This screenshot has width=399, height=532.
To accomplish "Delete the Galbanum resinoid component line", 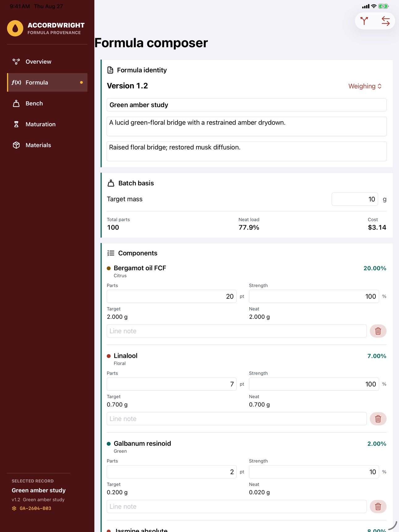I will pyautogui.click(x=378, y=507).
